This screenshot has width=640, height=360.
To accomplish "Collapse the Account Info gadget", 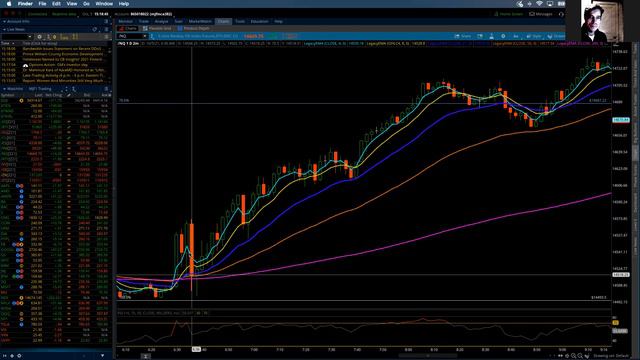I will point(4,22).
